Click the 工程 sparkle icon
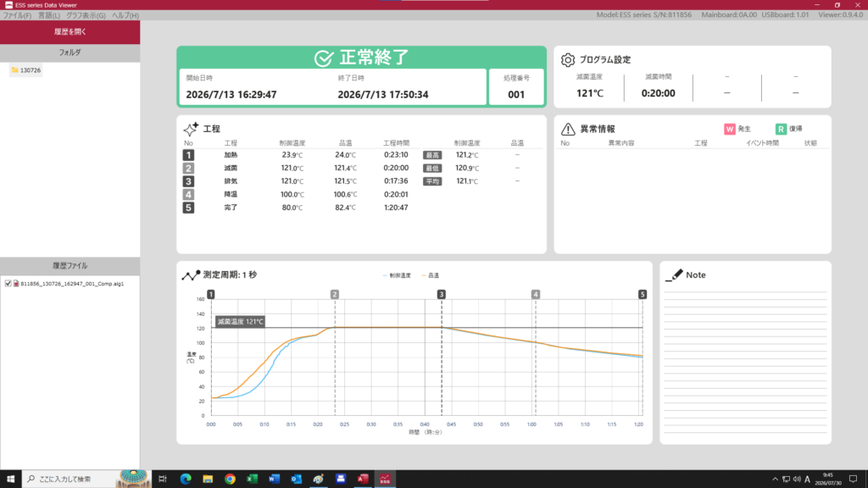This screenshot has height=488, width=868. click(191, 129)
